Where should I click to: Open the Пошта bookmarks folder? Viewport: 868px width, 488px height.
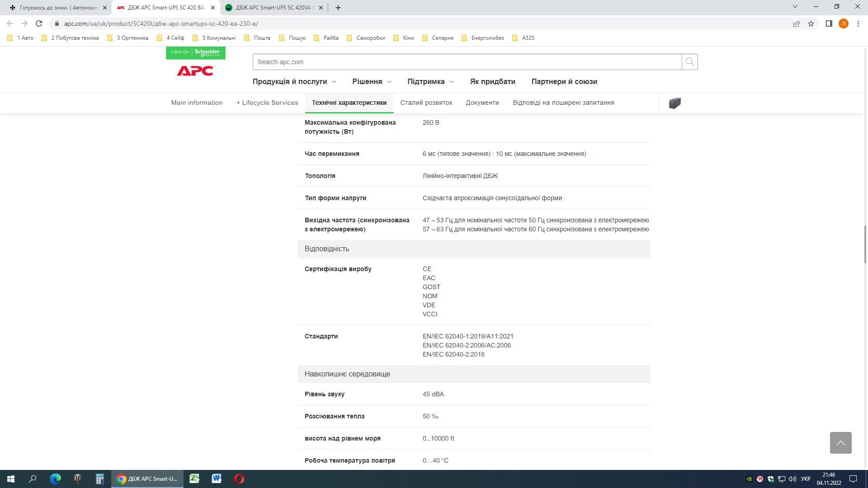[x=257, y=38]
